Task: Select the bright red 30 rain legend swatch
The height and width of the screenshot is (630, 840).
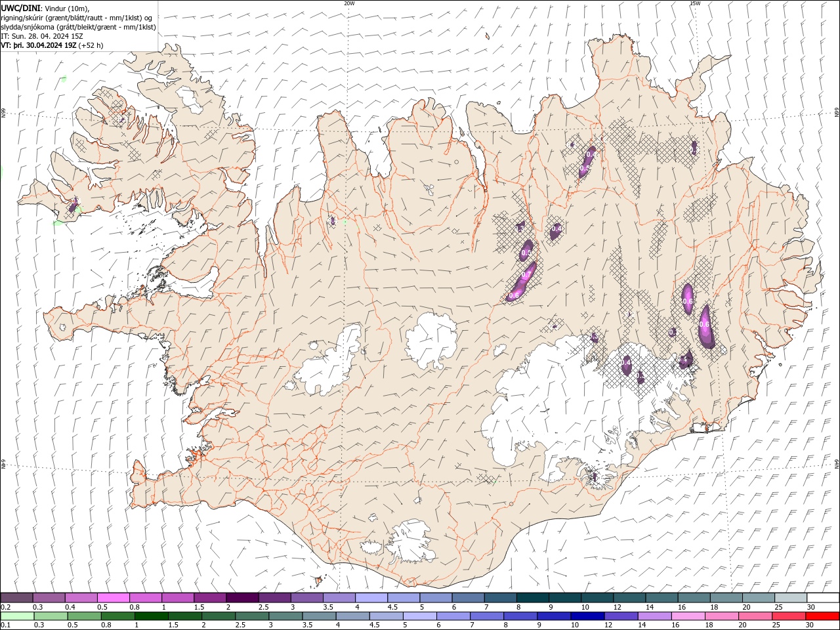Action: [822, 616]
